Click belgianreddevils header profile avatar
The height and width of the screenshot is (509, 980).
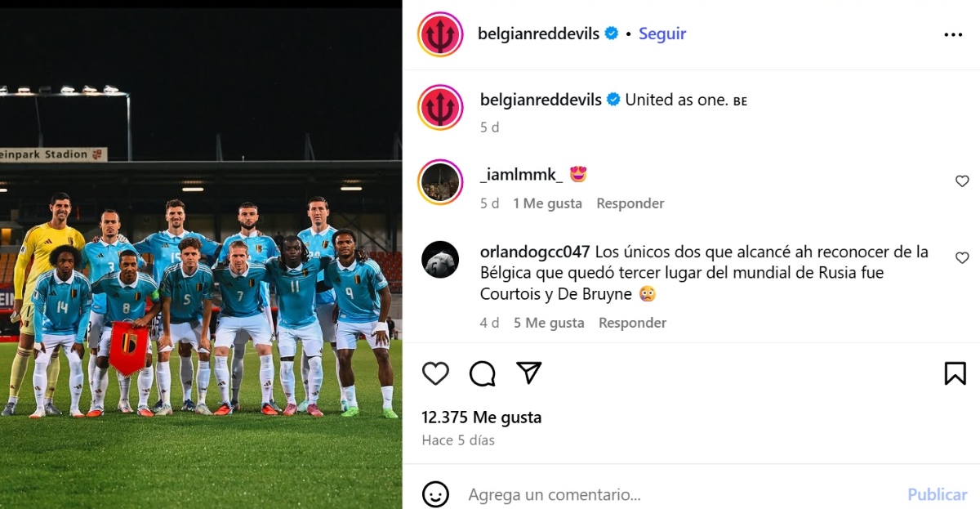point(440,34)
